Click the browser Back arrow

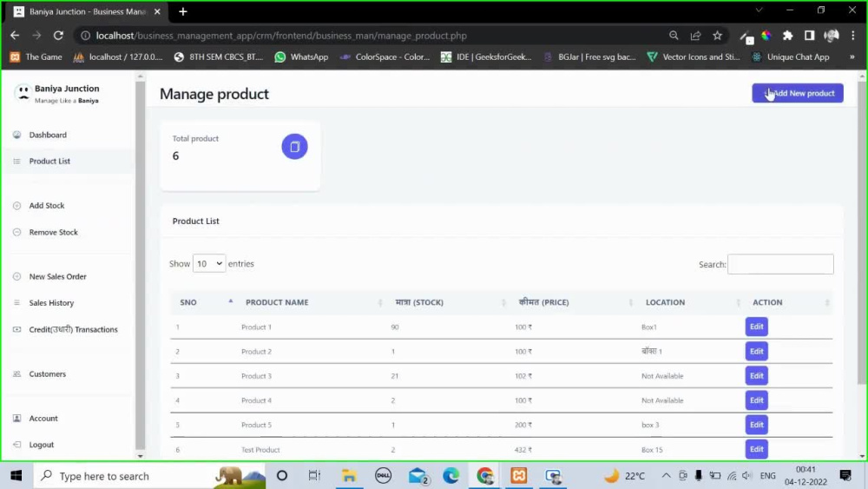pyautogui.click(x=15, y=36)
